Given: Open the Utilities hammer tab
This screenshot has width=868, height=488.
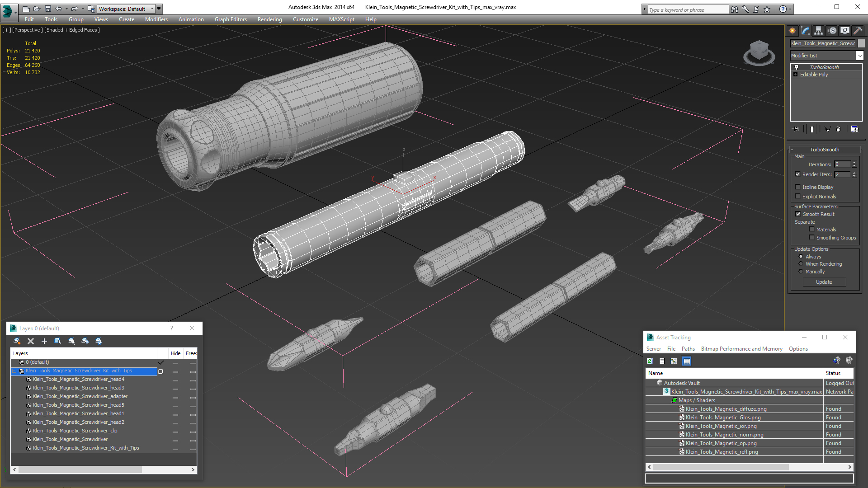Looking at the screenshot, I should tap(858, 31).
